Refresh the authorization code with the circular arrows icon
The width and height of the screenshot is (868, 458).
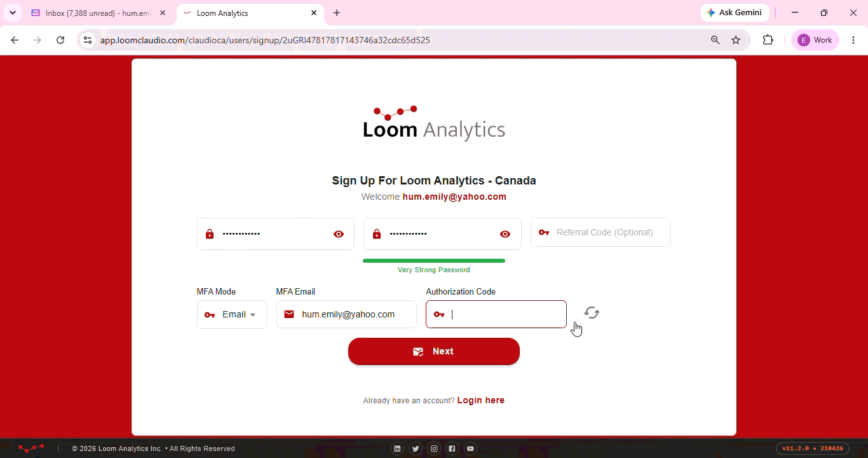tap(592, 313)
